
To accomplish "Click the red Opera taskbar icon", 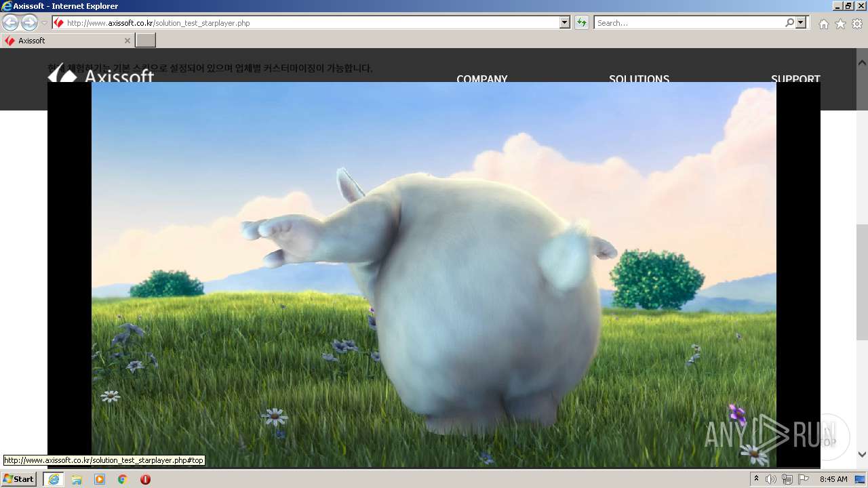I will click(145, 479).
